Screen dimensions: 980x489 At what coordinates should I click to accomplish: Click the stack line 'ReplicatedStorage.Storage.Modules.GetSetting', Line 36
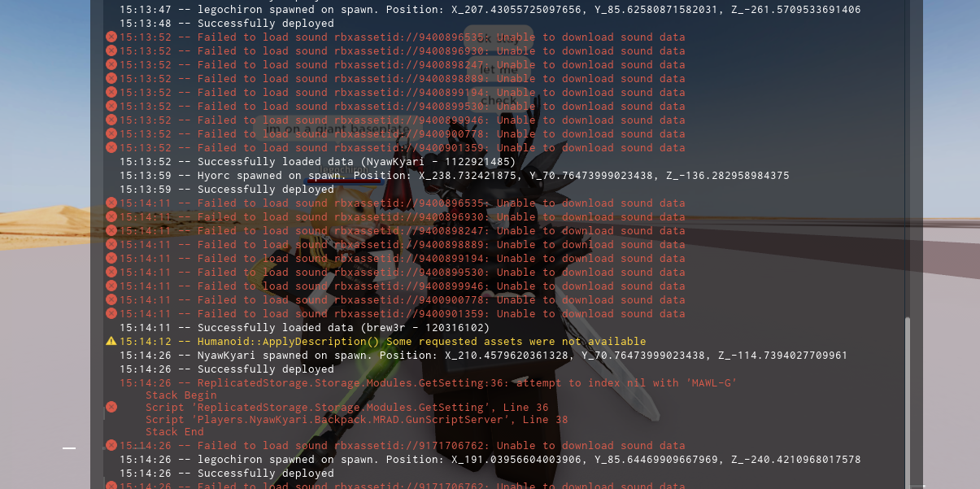point(346,408)
